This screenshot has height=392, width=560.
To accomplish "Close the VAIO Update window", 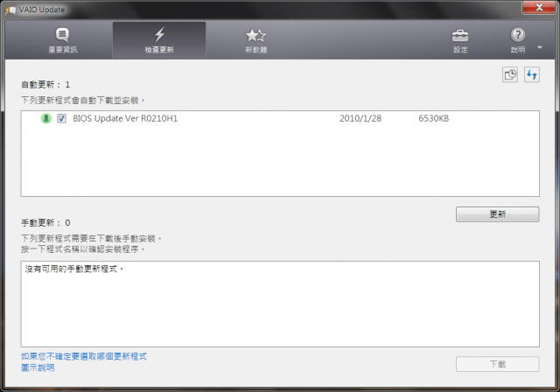I will [x=539, y=7].
